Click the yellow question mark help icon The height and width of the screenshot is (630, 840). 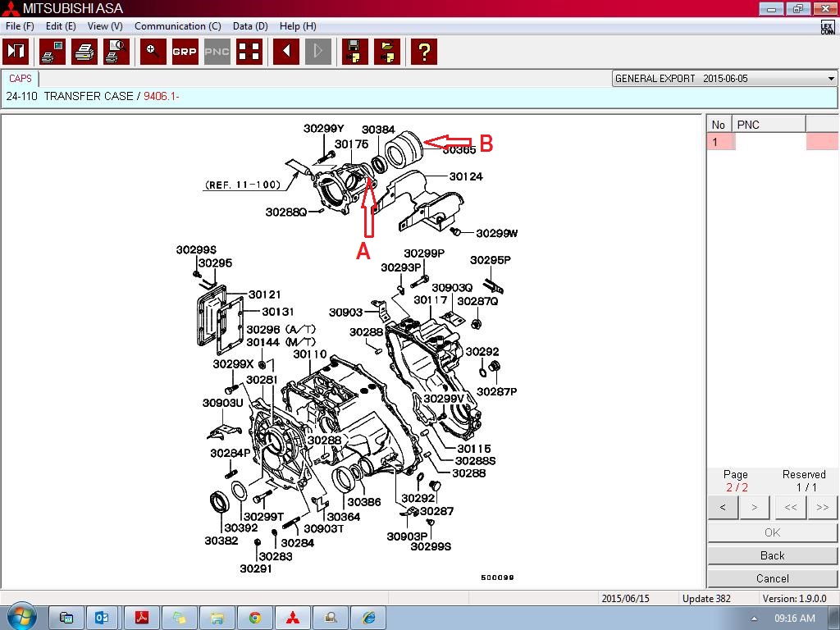pyautogui.click(x=423, y=52)
